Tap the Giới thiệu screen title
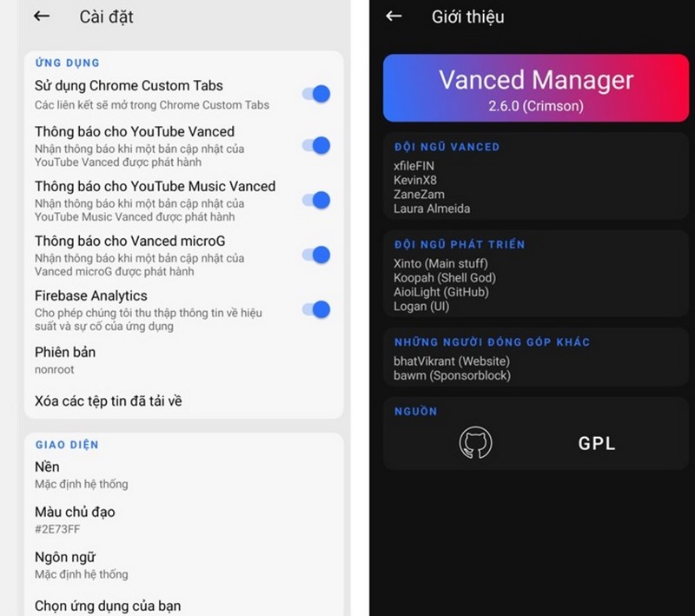Image resolution: width=695 pixels, height=616 pixels. point(467,17)
